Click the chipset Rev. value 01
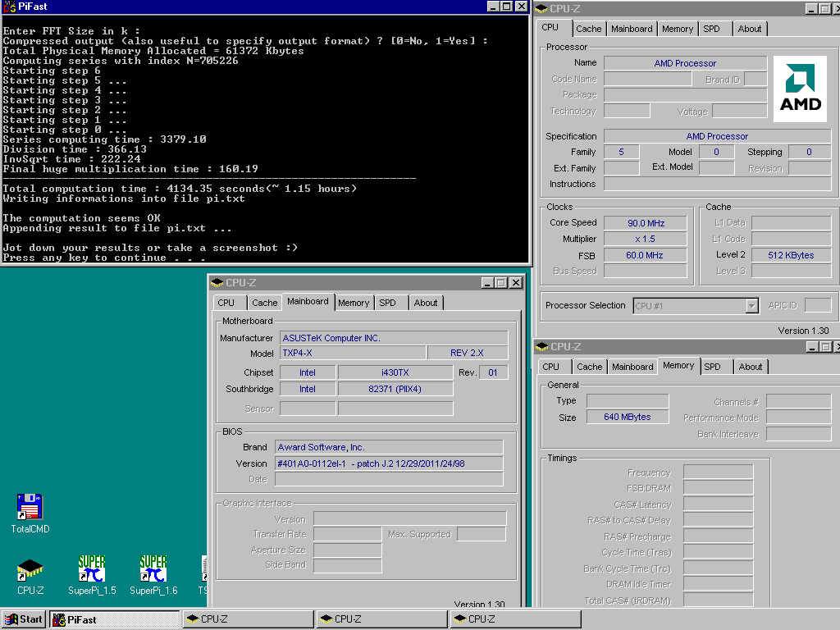This screenshot has height=630, width=840. point(493,372)
